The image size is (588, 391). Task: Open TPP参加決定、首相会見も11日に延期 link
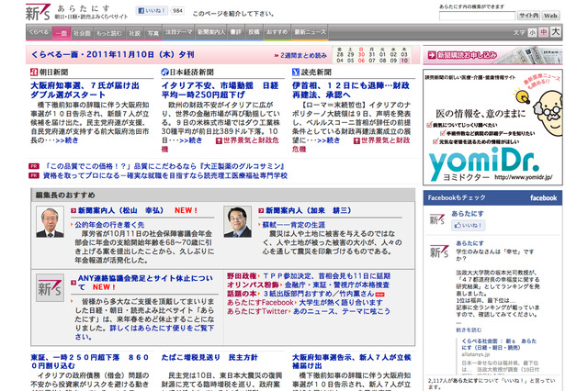(x=327, y=276)
